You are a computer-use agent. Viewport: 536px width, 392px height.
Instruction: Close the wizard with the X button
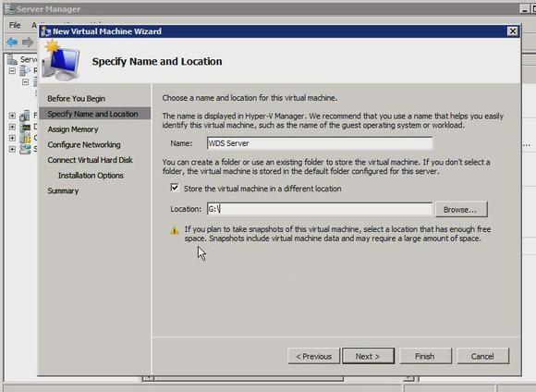click(512, 31)
